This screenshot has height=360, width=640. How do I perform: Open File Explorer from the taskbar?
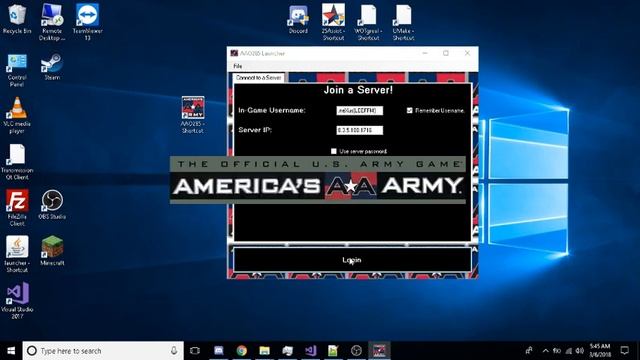point(264,351)
